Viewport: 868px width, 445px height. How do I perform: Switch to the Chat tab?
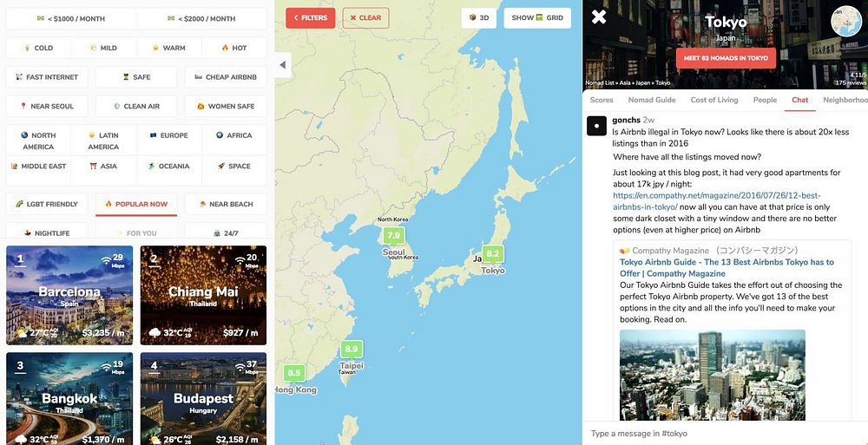click(x=800, y=100)
